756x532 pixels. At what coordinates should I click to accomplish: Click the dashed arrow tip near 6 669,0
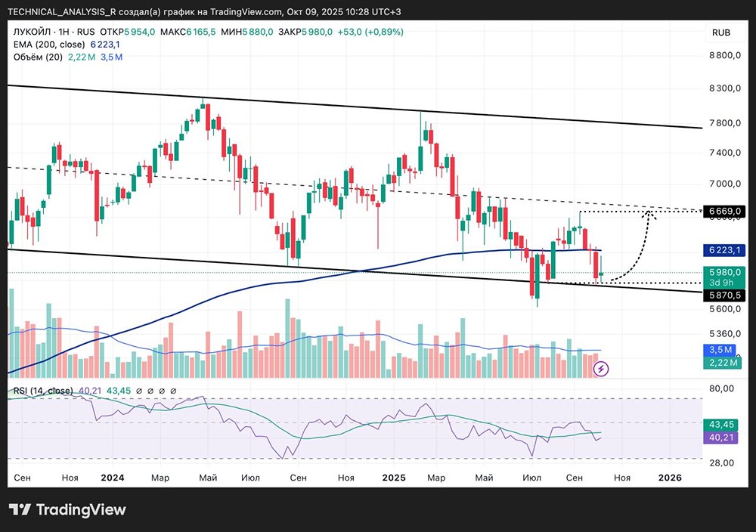tap(649, 214)
